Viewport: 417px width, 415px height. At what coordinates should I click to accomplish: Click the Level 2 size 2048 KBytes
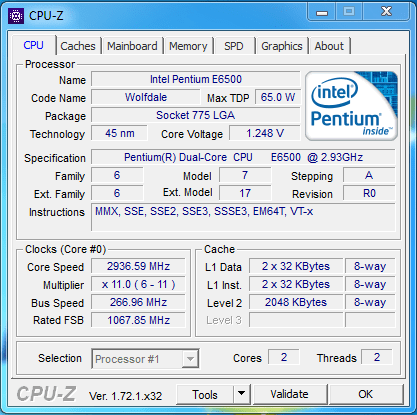tap(296, 302)
